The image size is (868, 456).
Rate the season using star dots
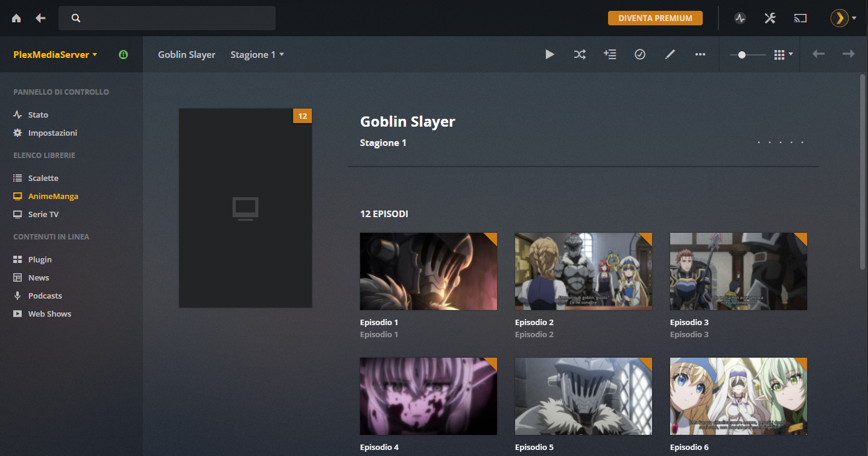click(x=781, y=143)
